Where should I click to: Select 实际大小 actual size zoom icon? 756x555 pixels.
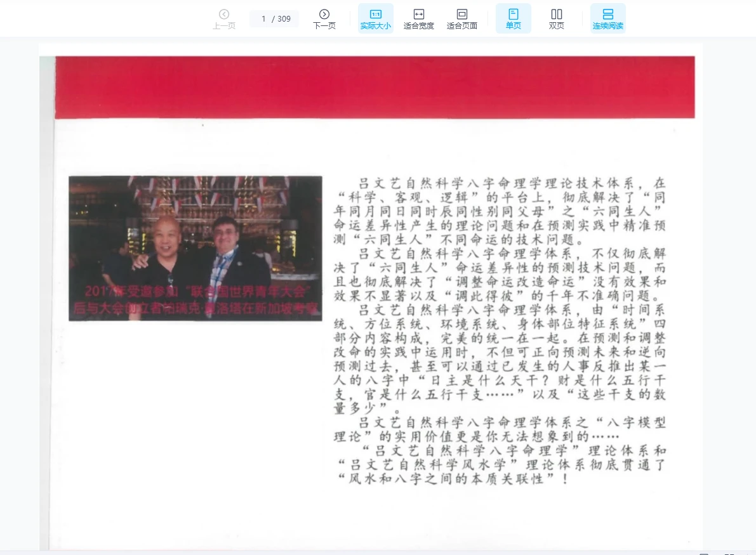coord(376,19)
